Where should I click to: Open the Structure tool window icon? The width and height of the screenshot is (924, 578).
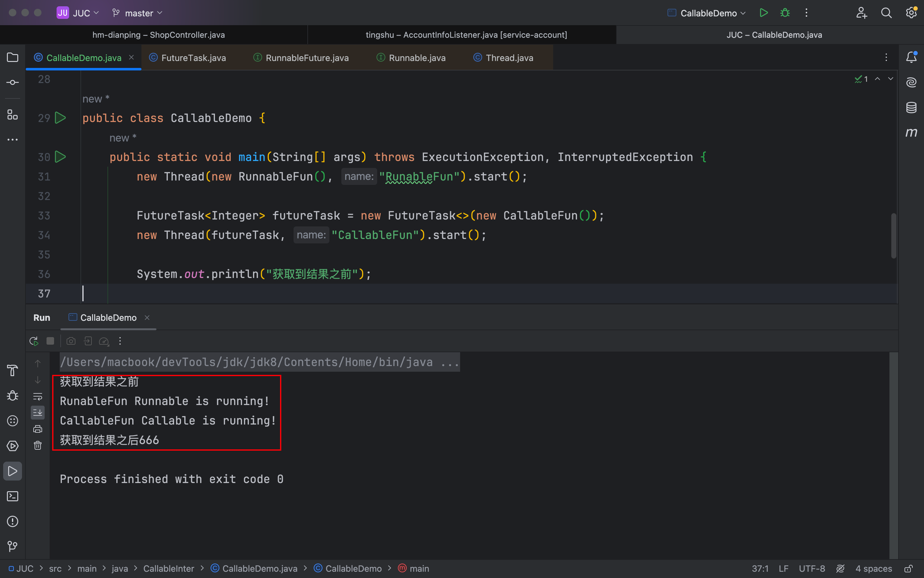tap(13, 114)
